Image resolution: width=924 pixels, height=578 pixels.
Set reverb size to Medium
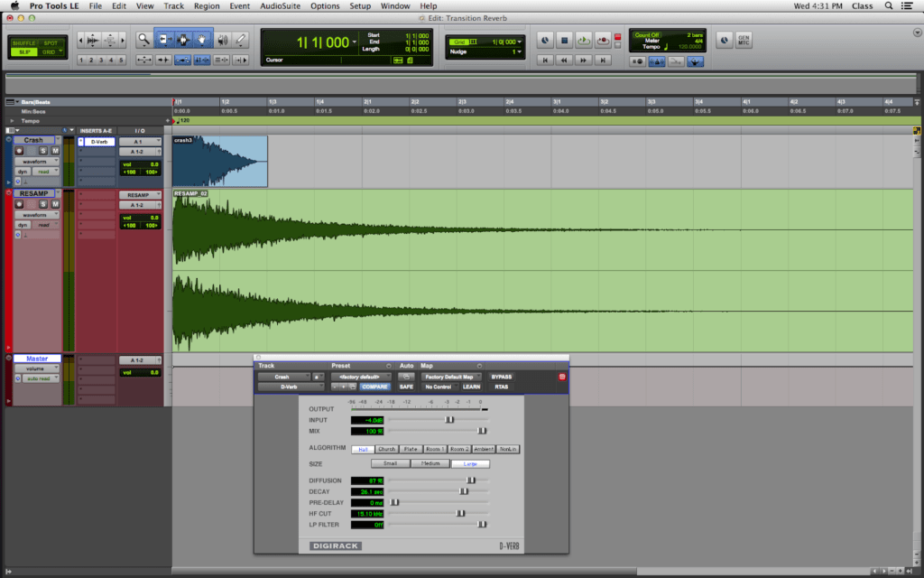(x=430, y=463)
